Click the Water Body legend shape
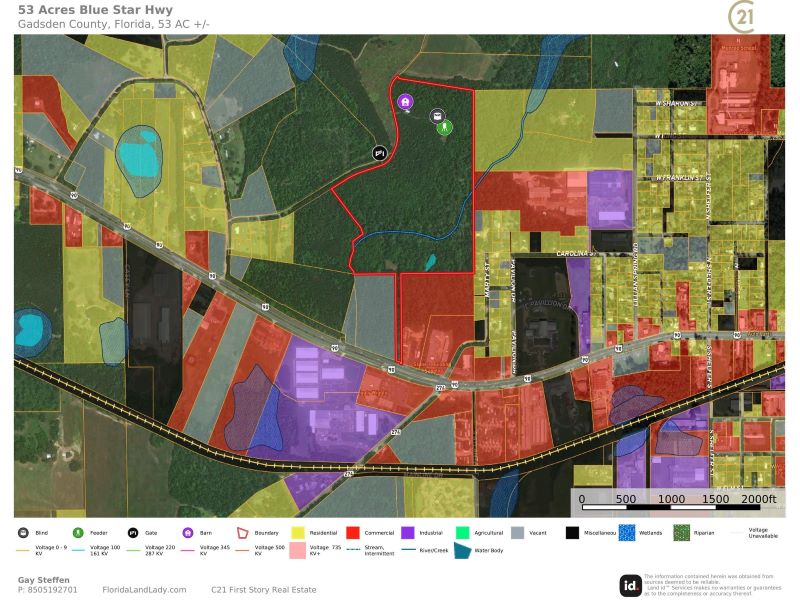This screenshot has width=800, height=600. (x=463, y=551)
